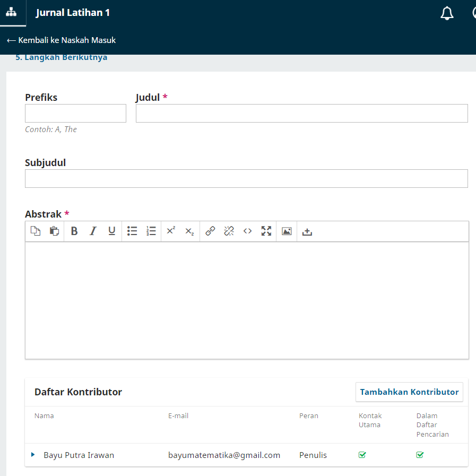
Task: Click the Peran column header
Action: pos(309,416)
